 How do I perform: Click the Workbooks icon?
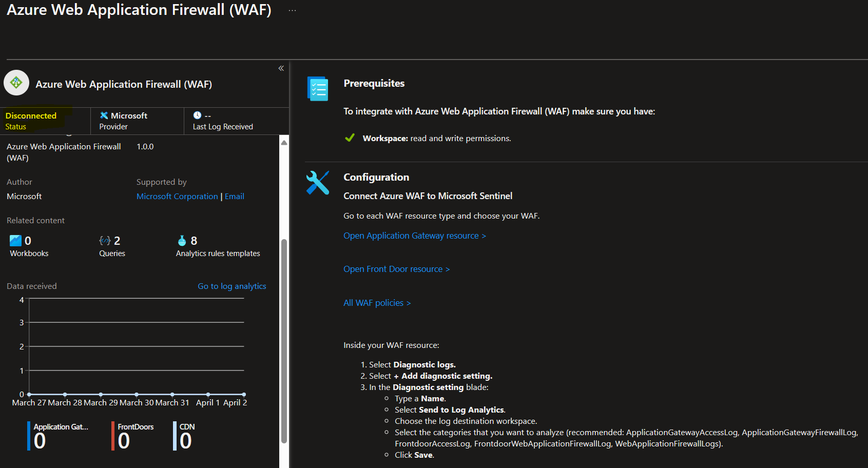(x=15, y=241)
